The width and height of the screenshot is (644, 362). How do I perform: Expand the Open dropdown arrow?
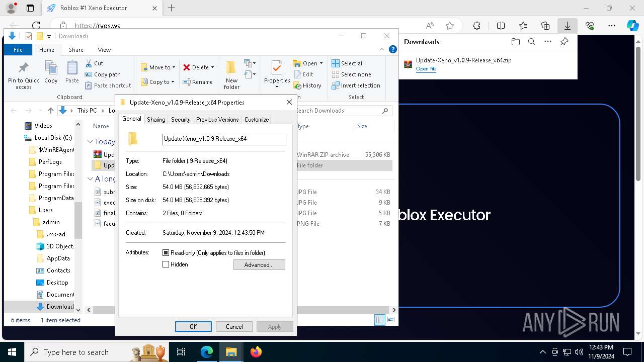pos(321,63)
